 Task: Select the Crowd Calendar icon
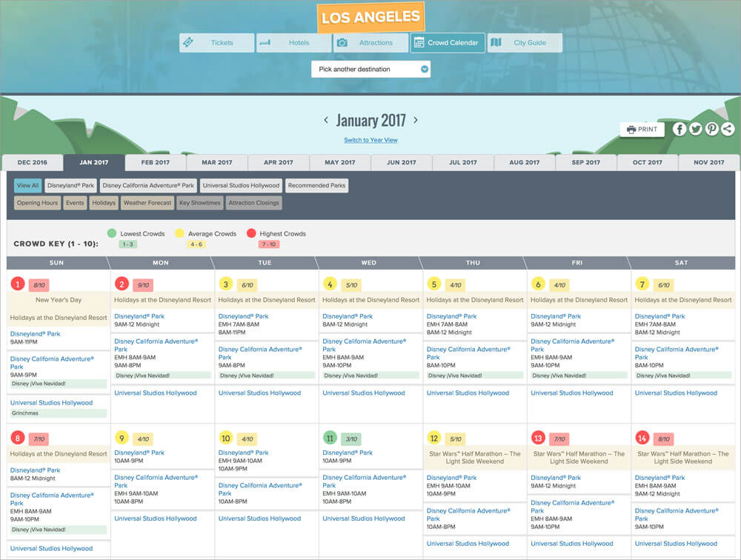click(x=418, y=42)
